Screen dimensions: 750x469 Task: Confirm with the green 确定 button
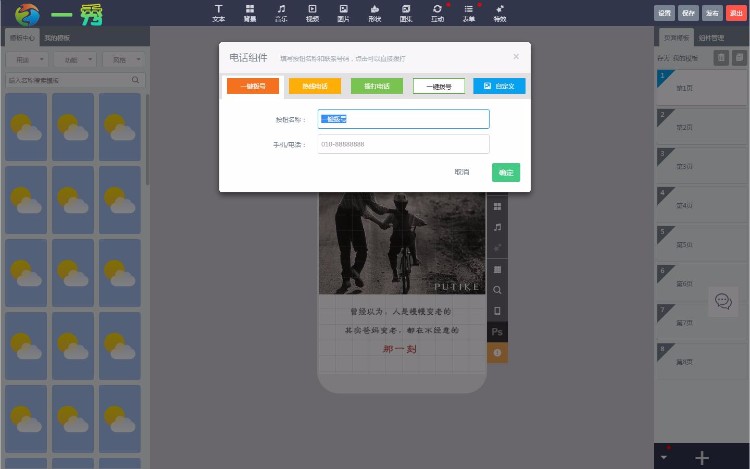tap(506, 173)
